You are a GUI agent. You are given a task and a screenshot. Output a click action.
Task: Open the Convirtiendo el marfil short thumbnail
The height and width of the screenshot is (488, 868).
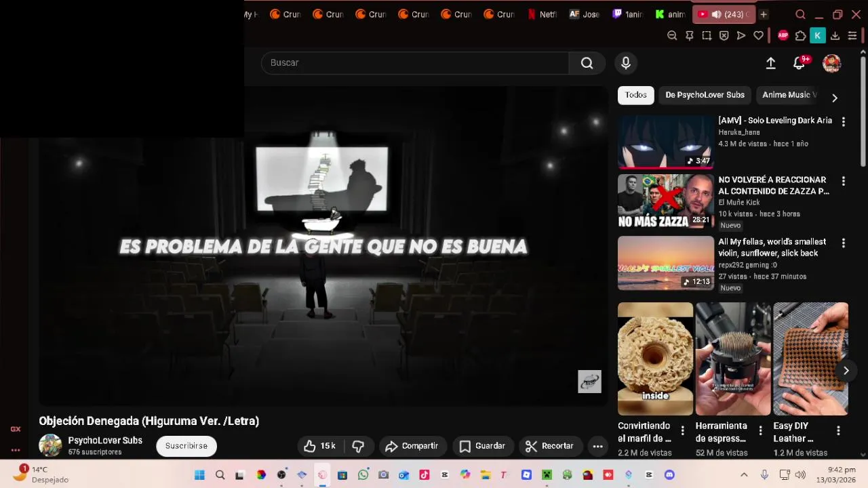[655, 359]
